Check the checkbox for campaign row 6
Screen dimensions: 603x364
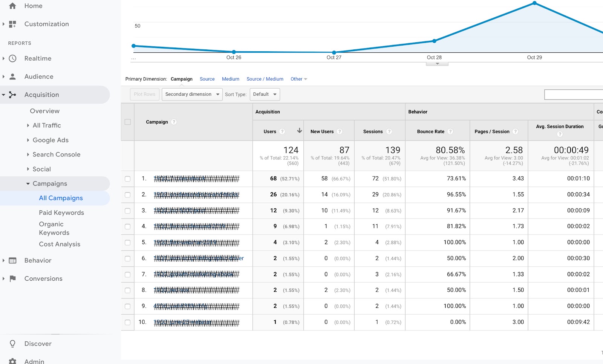click(x=128, y=258)
